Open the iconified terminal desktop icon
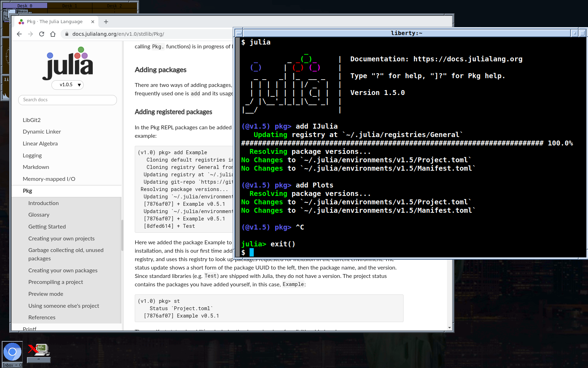Viewport: 588px width, 368px height. click(39, 352)
